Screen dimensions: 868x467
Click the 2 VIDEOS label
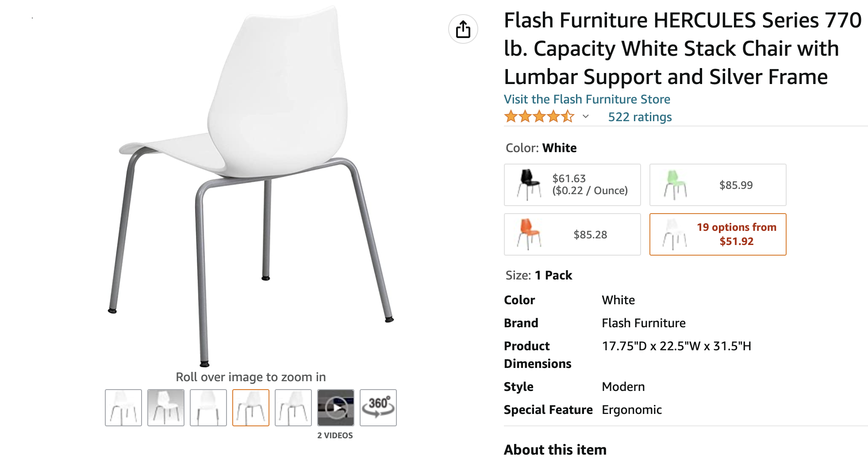click(x=335, y=436)
